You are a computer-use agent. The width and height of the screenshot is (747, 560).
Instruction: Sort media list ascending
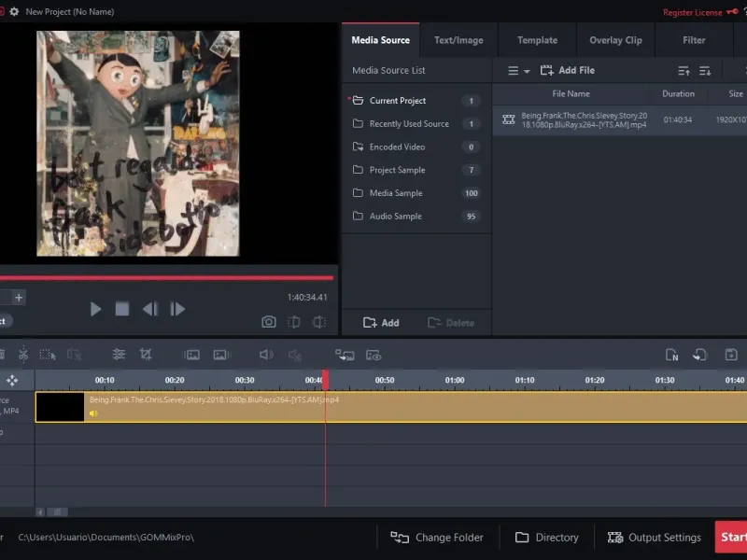pos(684,71)
